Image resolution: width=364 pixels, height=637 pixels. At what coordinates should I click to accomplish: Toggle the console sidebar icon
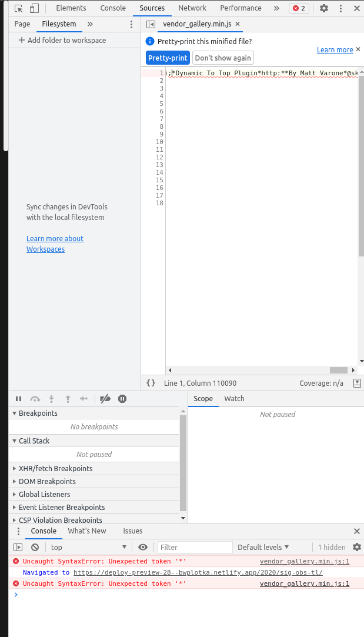pyautogui.click(x=18, y=547)
